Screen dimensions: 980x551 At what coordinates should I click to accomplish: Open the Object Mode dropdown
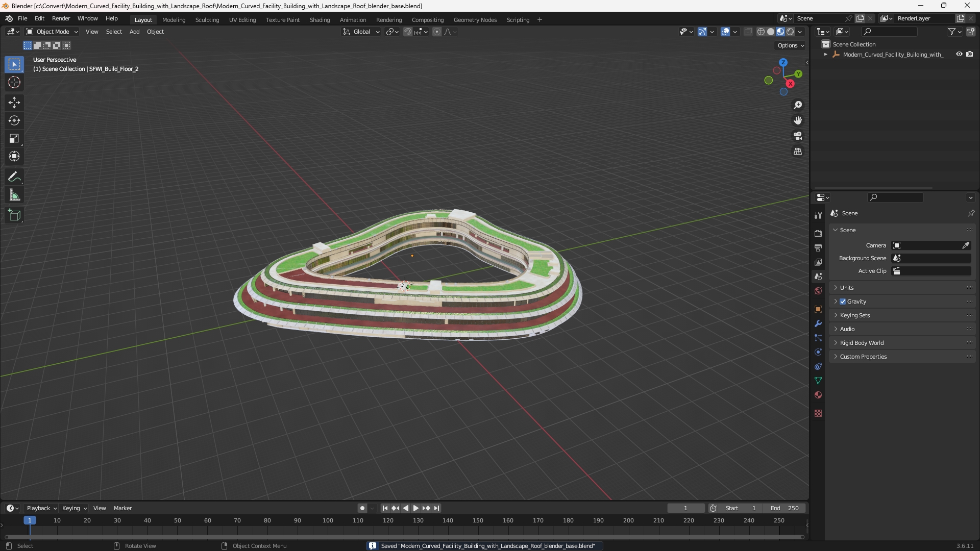52,32
